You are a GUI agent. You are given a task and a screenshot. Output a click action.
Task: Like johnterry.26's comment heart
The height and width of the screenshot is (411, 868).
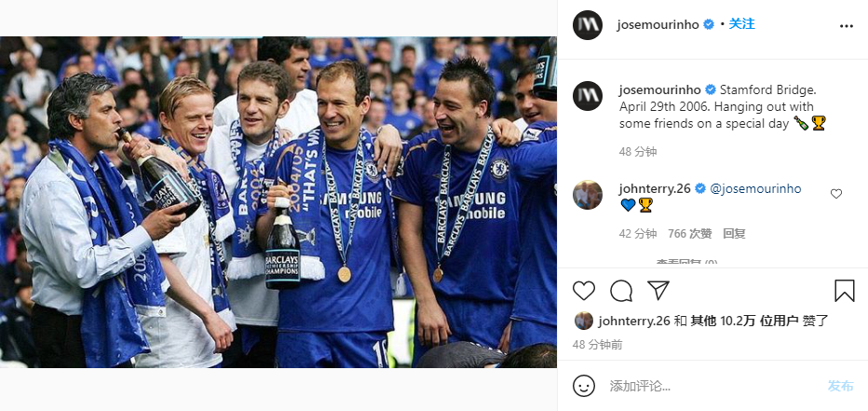(x=836, y=194)
